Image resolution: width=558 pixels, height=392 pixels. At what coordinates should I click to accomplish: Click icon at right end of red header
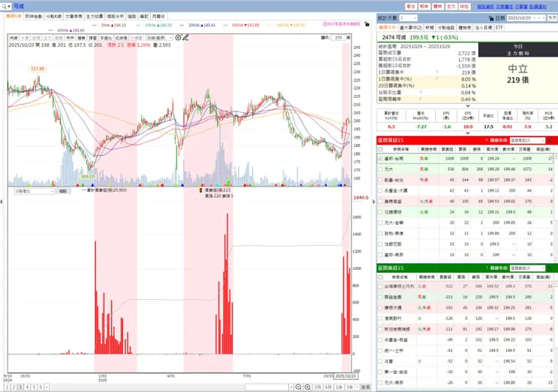[x=549, y=140]
